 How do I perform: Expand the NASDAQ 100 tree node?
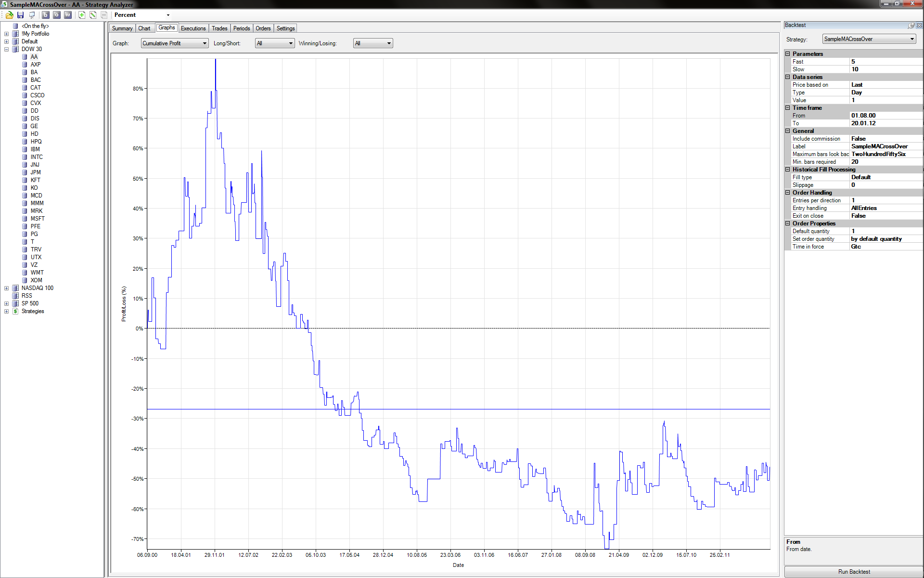[6, 288]
